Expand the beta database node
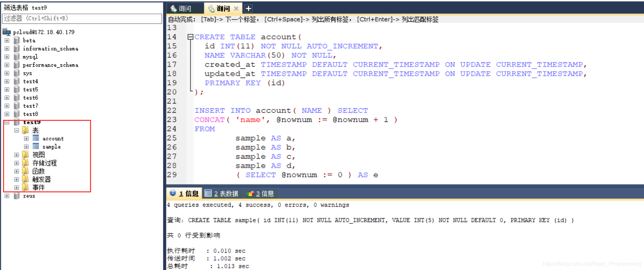644x270 pixels. (7, 40)
